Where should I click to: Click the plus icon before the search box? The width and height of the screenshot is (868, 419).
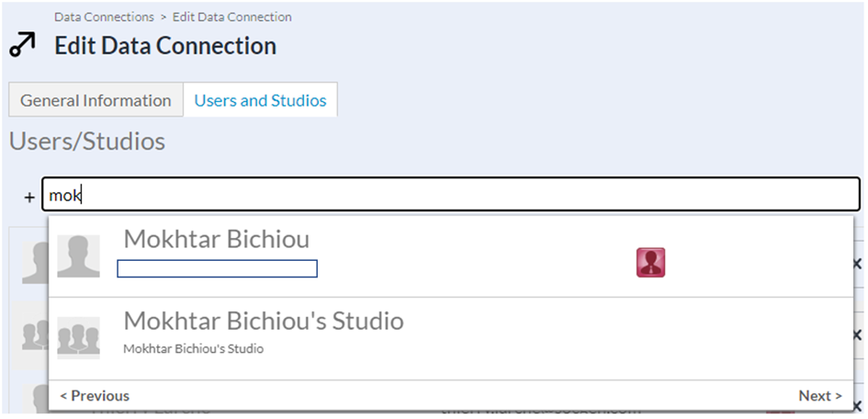(29, 197)
